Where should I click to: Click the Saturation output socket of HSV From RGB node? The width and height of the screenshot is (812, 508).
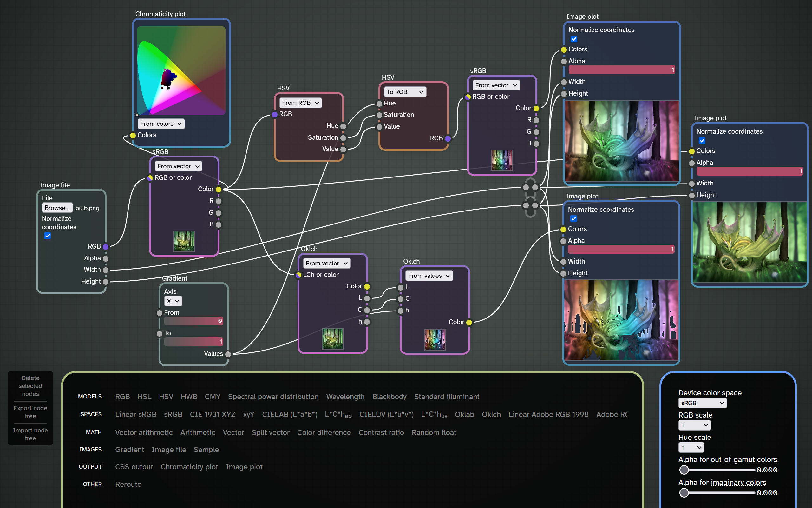click(343, 138)
